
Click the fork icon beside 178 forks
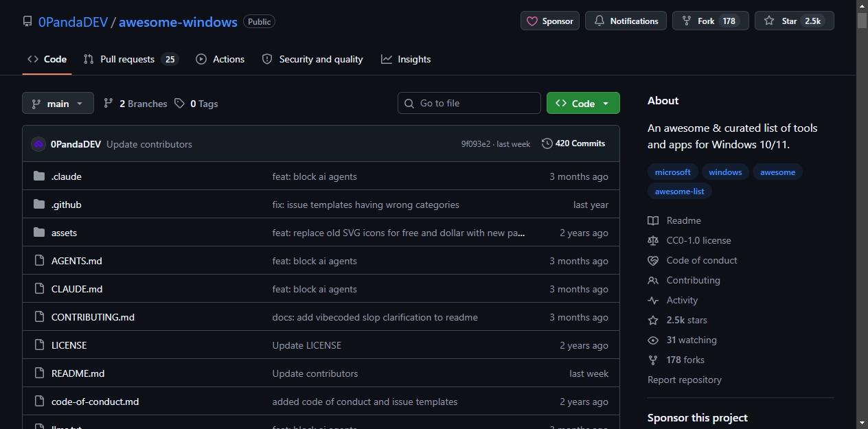coord(653,360)
